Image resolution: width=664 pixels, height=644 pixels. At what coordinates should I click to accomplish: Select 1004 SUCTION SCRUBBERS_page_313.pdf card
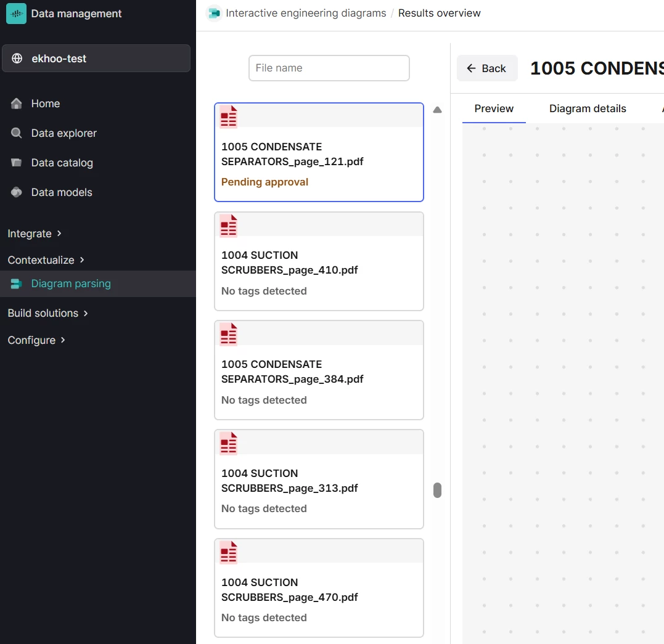pos(319,479)
